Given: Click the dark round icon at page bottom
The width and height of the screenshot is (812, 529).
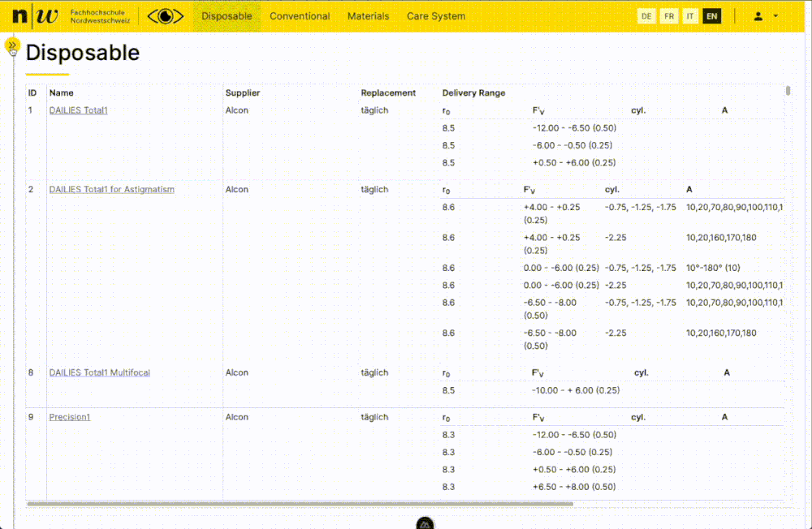Looking at the screenshot, I should 425,523.
